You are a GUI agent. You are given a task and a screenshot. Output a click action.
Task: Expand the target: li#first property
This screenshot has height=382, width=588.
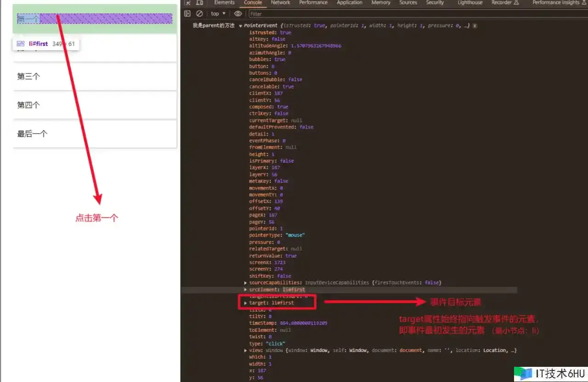tap(246, 303)
